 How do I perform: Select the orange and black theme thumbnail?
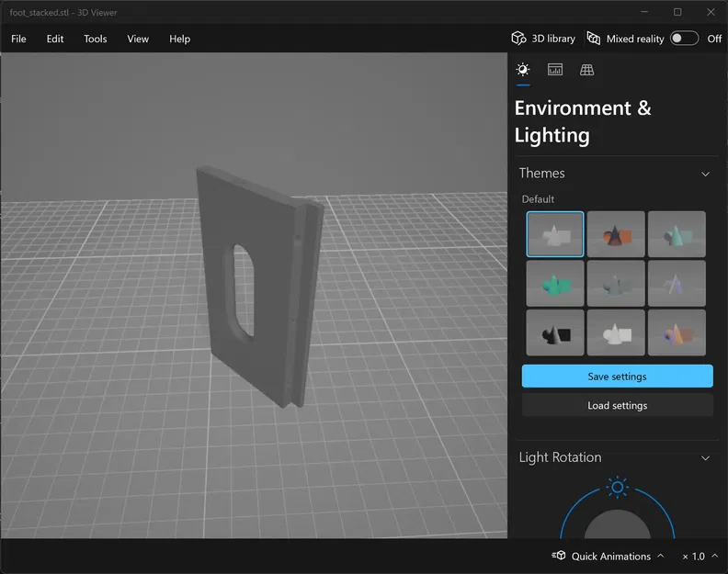click(616, 234)
